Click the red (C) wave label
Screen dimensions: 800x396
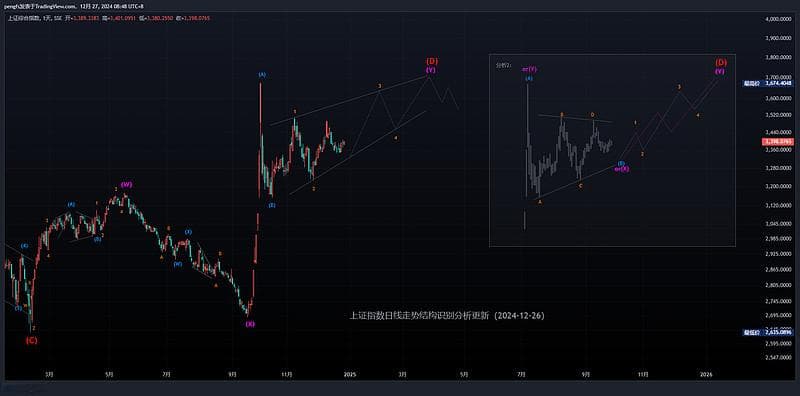[x=32, y=340]
